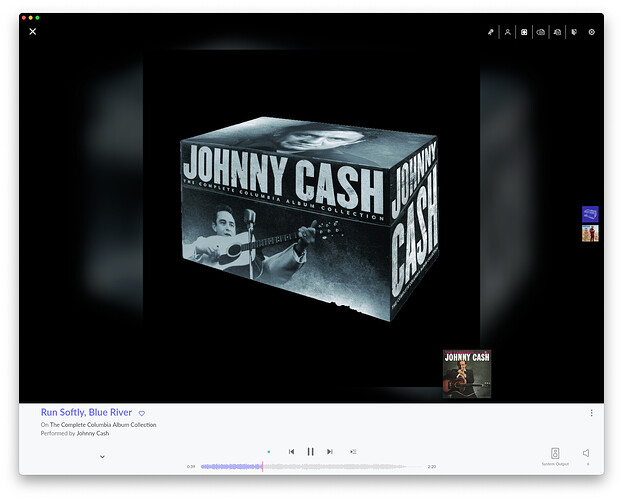Viewport: 623px width, 500px height.
Task: Open the second cloud icon beside the tag icon
Action: tap(557, 32)
